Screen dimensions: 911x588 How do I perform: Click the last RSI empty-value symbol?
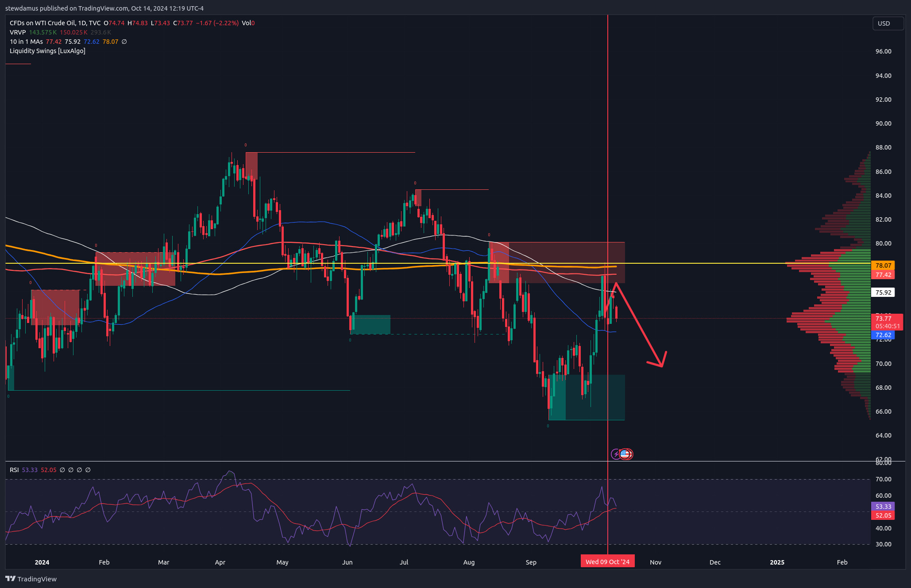click(88, 470)
